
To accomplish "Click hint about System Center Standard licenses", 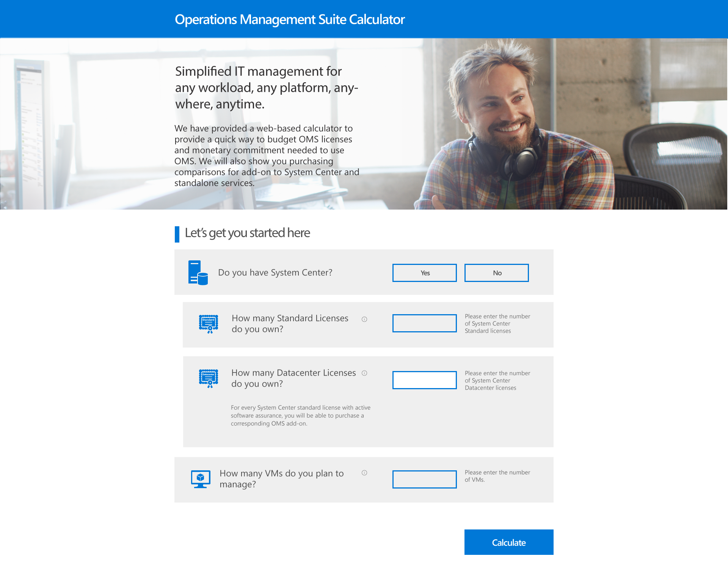I will pyautogui.click(x=497, y=323).
